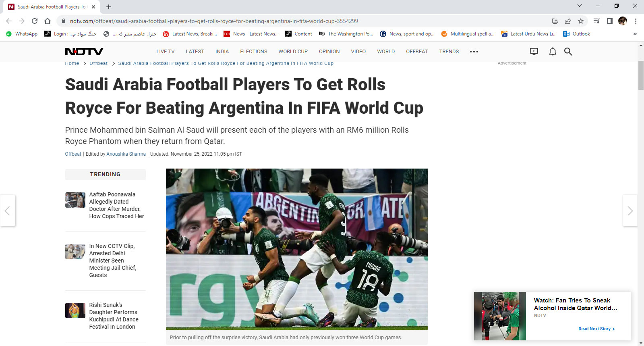Click next-story card thumbnail image

pos(500,316)
